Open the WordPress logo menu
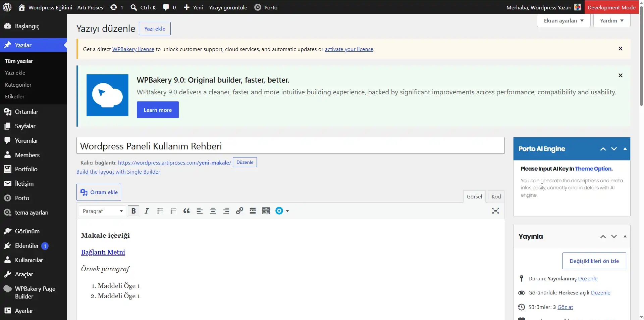The width and height of the screenshot is (644, 320). pyautogui.click(x=7, y=7)
